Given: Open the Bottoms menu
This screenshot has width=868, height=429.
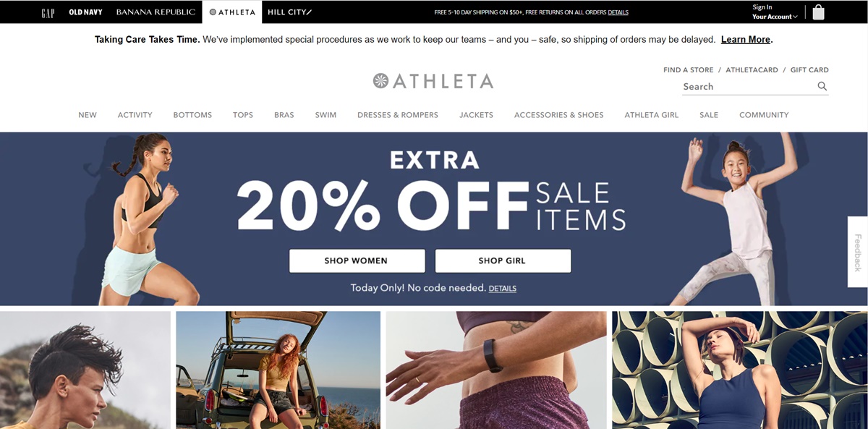Looking at the screenshot, I should pos(192,115).
